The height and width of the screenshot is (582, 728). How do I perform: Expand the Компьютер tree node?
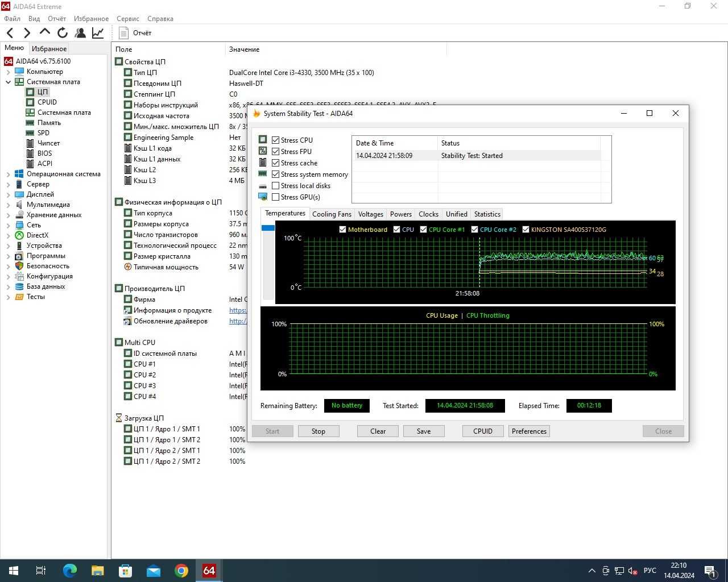pos(8,72)
